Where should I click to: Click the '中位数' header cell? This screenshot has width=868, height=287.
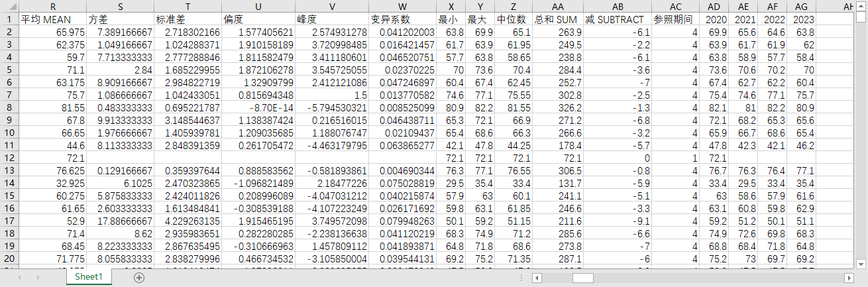pyautogui.click(x=513, y=19)
